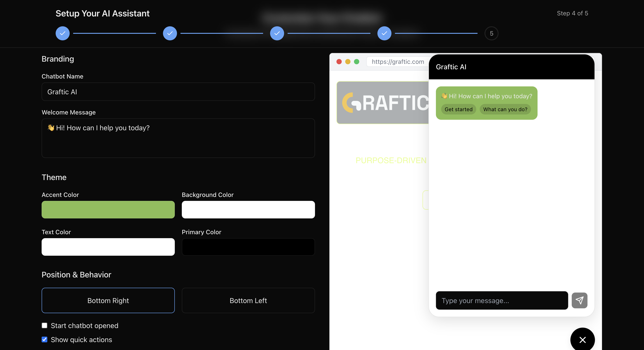
Task: Click the first completed step checkmark
Action: pos(62,33)
